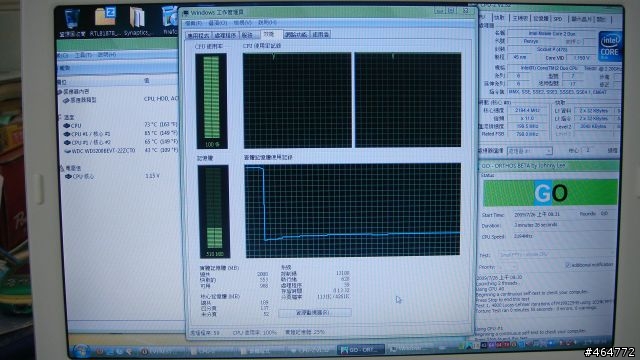
Task: Switch to Task Manager users tab (使用者)
Action: coord(320,35)
